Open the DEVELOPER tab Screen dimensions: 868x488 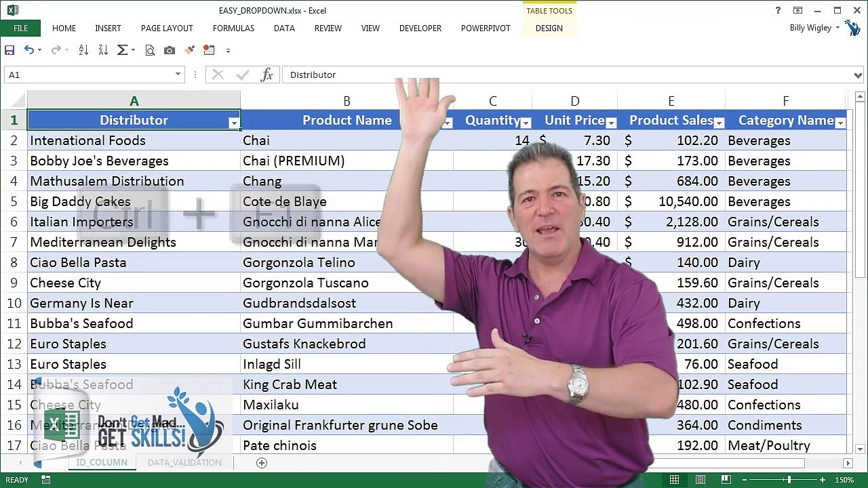(x=420, y=28)
